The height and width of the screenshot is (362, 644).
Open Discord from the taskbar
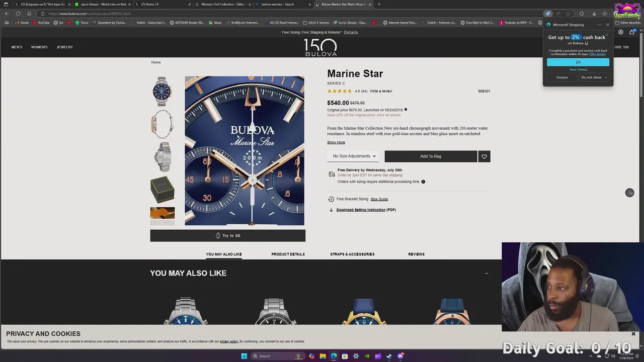400,356
